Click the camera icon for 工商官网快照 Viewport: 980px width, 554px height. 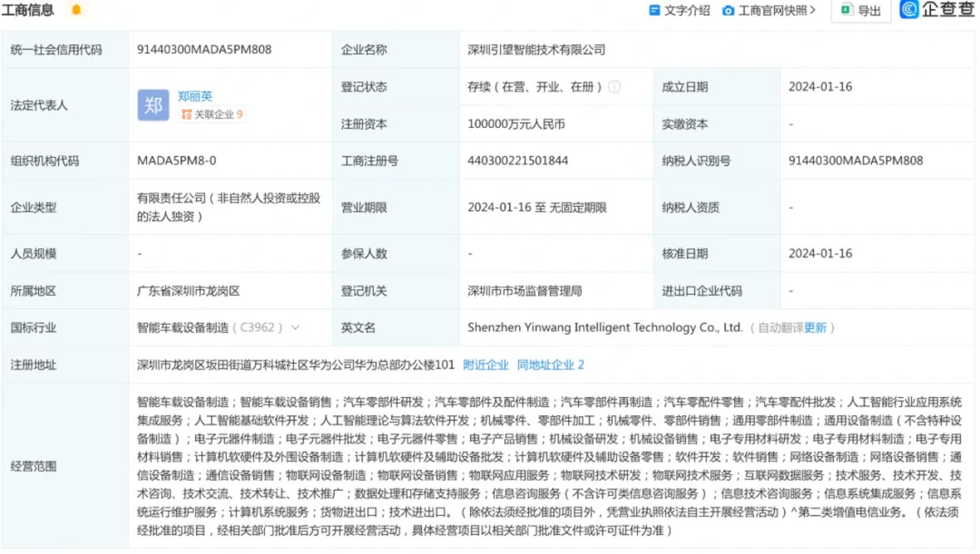pyautogui.click(x=728, y=10)
